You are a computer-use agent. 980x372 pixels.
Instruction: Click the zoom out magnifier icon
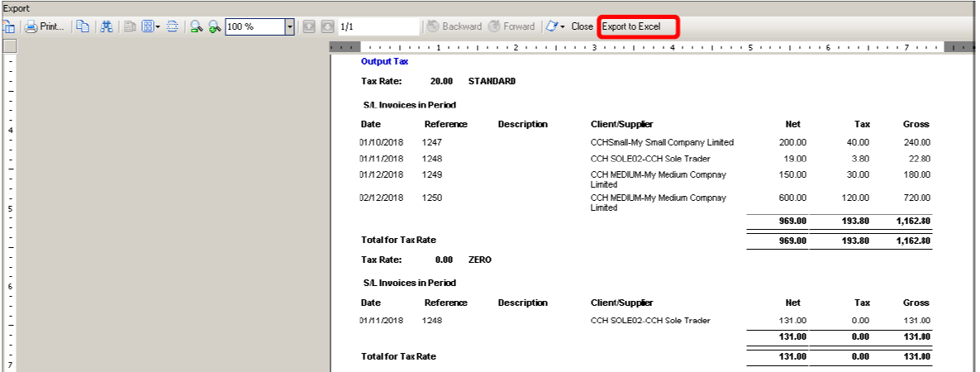(x=197, y=27)
